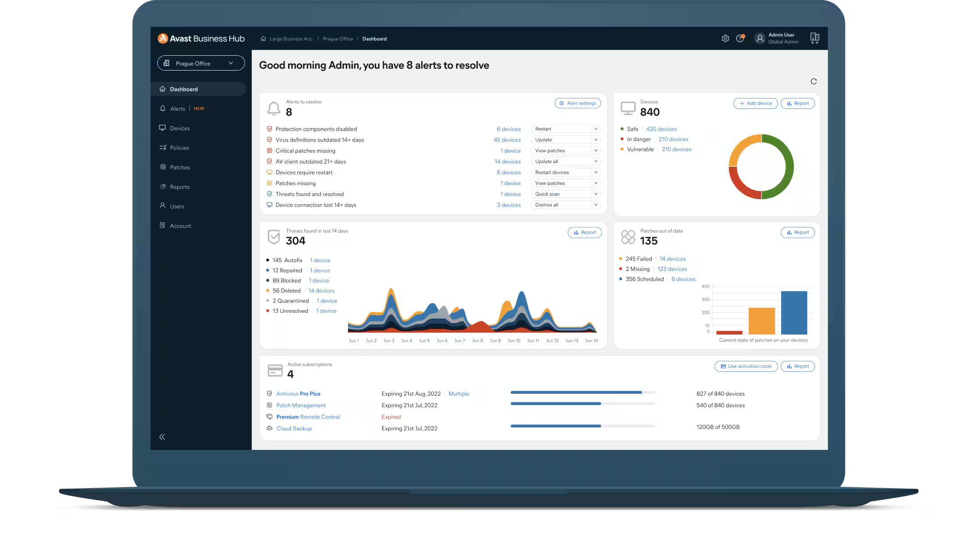The height and width of the screenshot is (560, 978).
Task: Click the cloud icon next to Cloud Backup
Action: [269, 428]
